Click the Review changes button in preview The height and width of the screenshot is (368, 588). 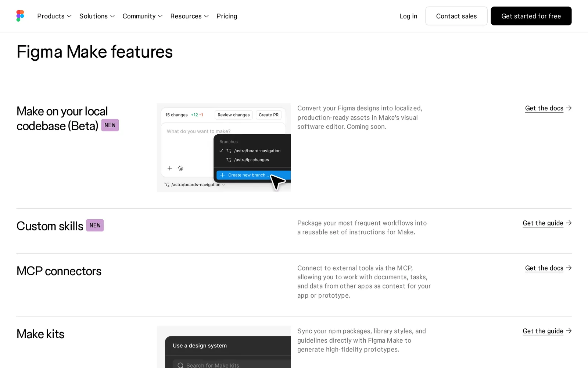point(234,115)
